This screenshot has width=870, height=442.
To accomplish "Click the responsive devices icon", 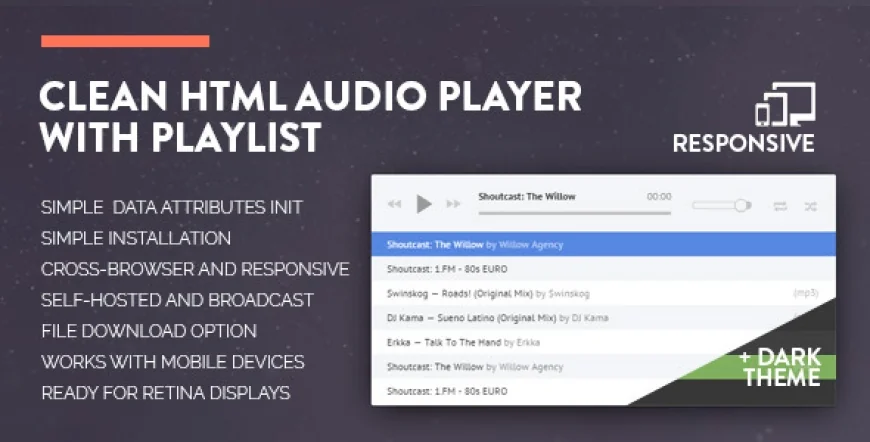I will (785, 104).
